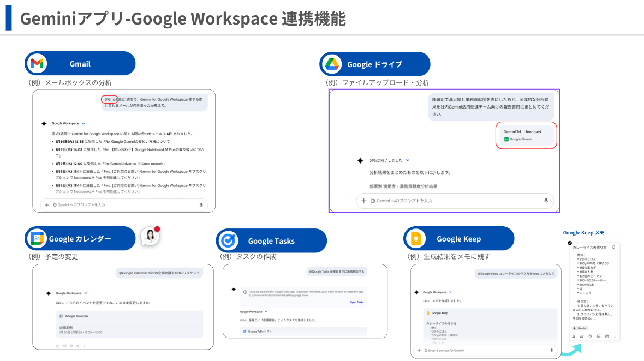Click the plus icon in Drive example prompt bar

tap(363, 201)
